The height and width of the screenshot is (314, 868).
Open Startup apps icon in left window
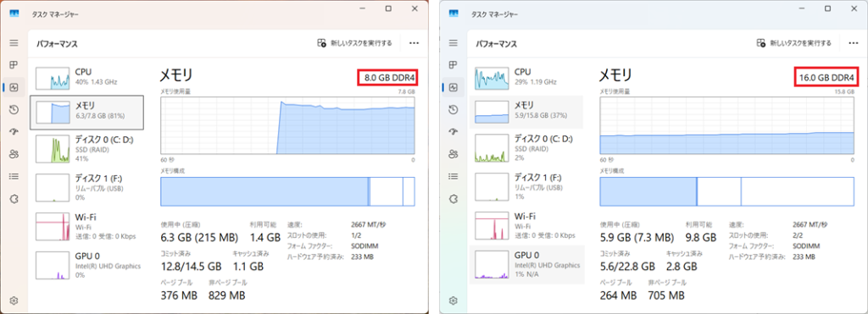(14, 131)
